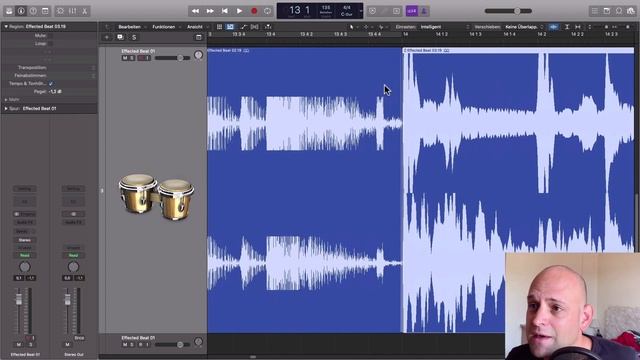Image resolution: width=640 pixels, height=360 pixels.
Task: Open the Library panel icon
Action: [9, 11]
